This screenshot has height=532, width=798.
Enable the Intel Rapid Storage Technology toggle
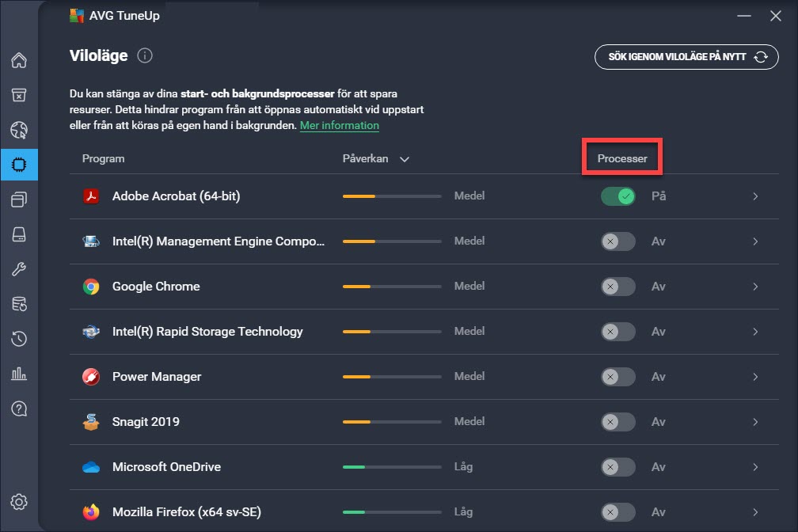[617, 332]
